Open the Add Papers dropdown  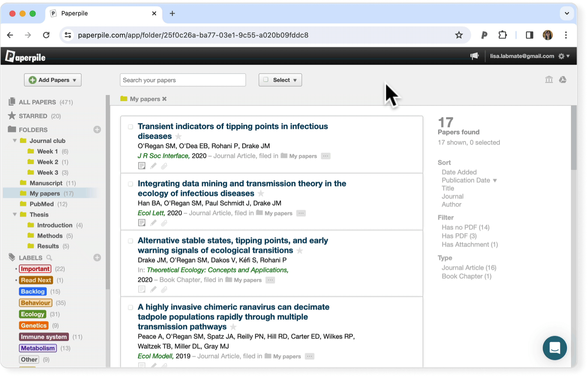(x=52, y=80)
